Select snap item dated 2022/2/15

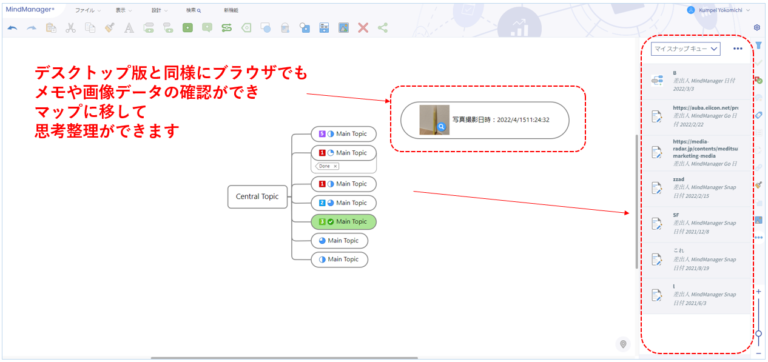[696, 189]
